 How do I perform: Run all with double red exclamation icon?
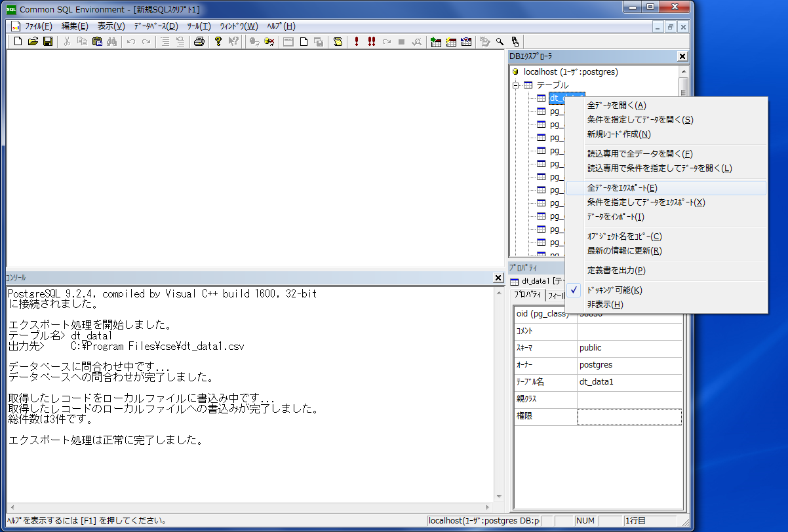(x=372, y=41)
